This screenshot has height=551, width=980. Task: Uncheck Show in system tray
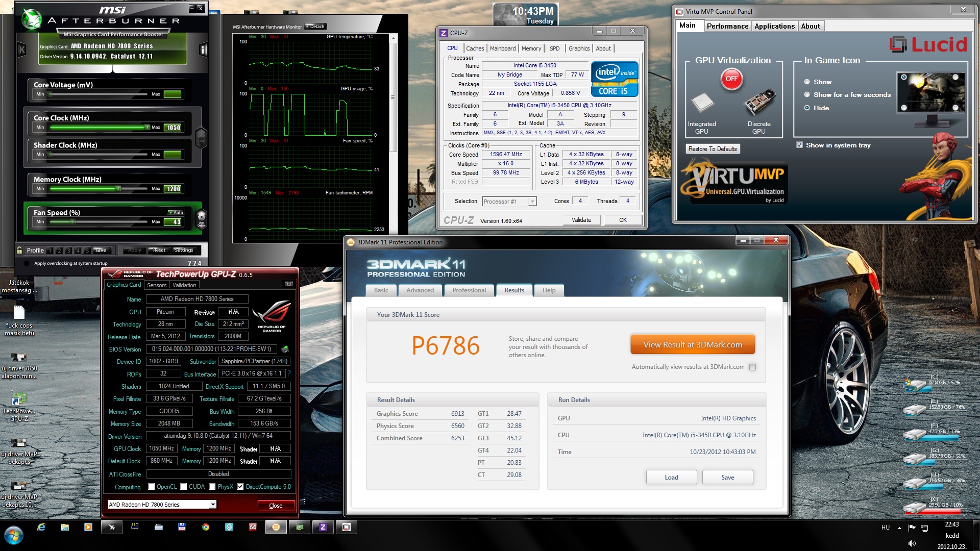(x=799, y=145)
